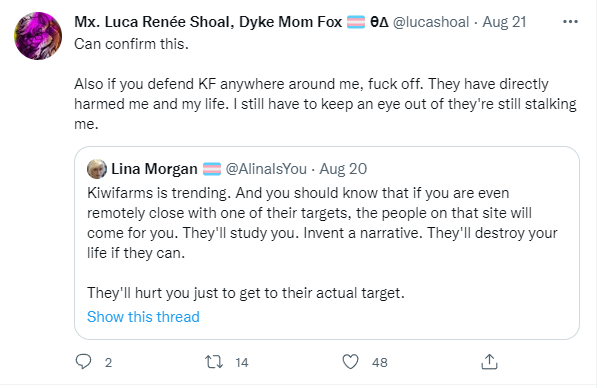Open Lina Morgan's small avatar

tap(97, 169)
